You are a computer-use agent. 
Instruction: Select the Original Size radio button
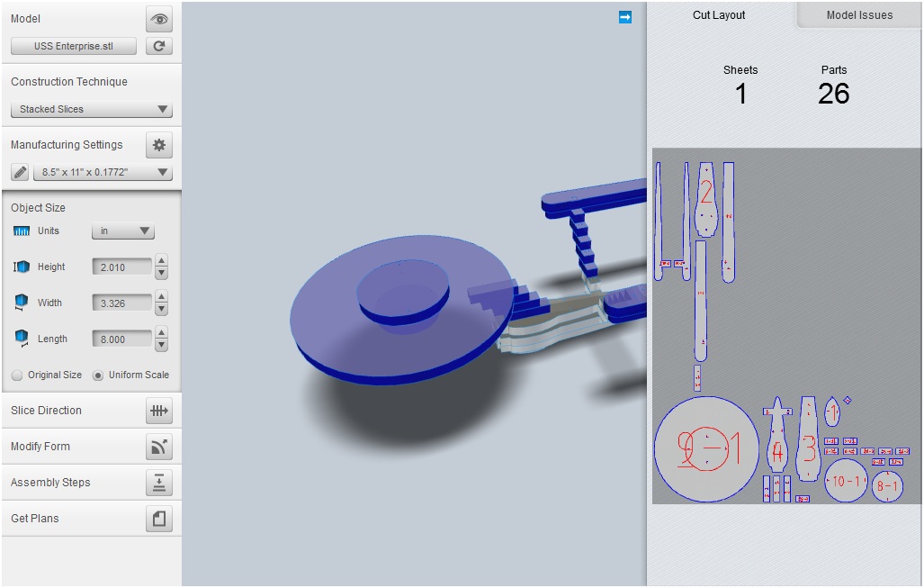(17, 375)
